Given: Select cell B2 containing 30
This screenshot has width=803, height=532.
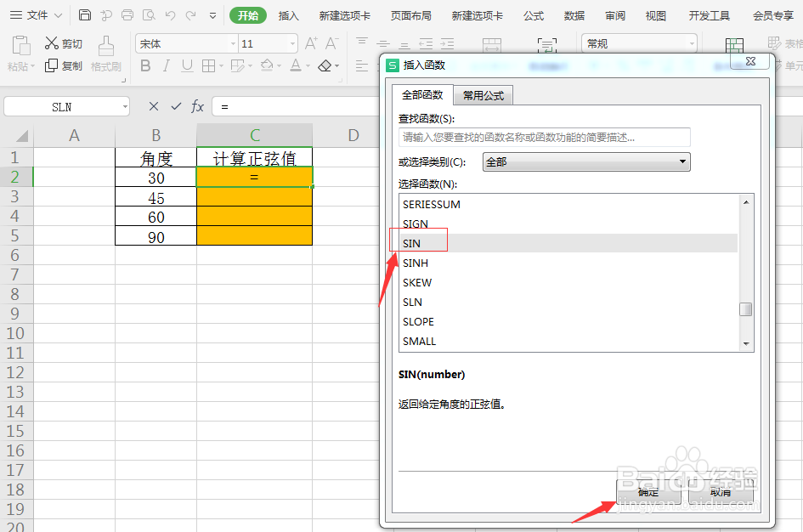Looking at the screenshot, I should click(x=156, y=178).
